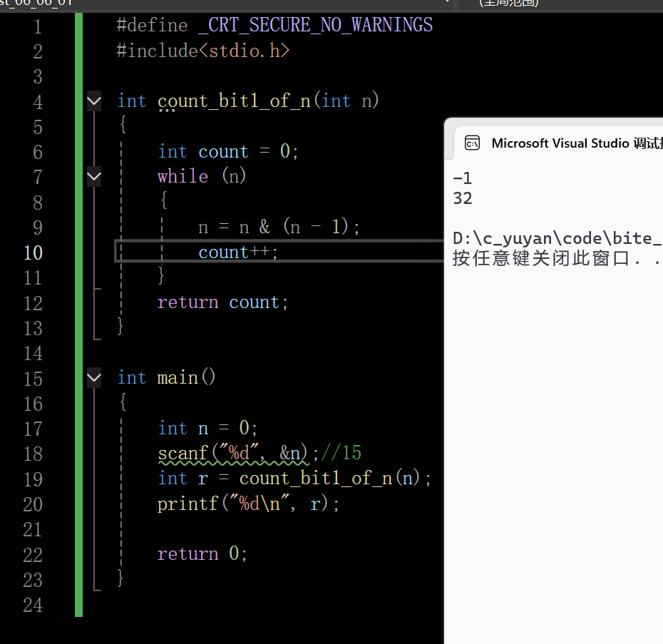Click the closing brace on line 23
663x644 pixels.
click(120, 578)
